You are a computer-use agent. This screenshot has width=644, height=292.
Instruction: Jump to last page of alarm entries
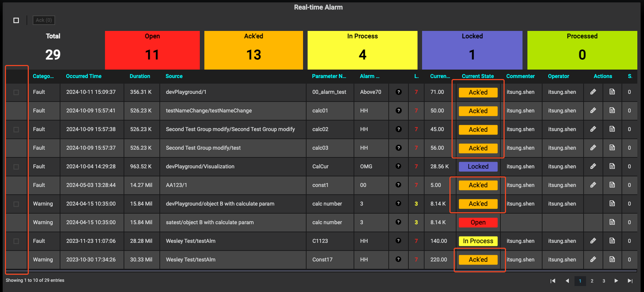click(630, 281)
